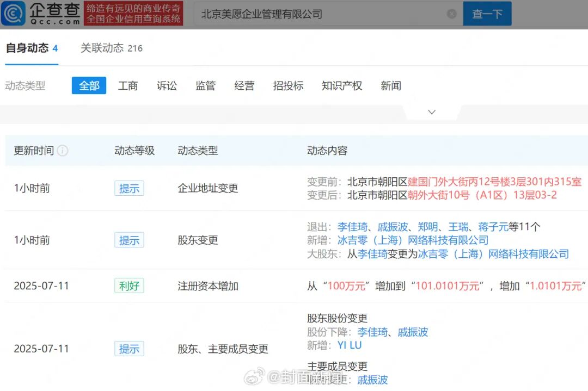Filter dynamics by 新闻
This screenshot has height=391, width=588.
click(x=391, y=86)
